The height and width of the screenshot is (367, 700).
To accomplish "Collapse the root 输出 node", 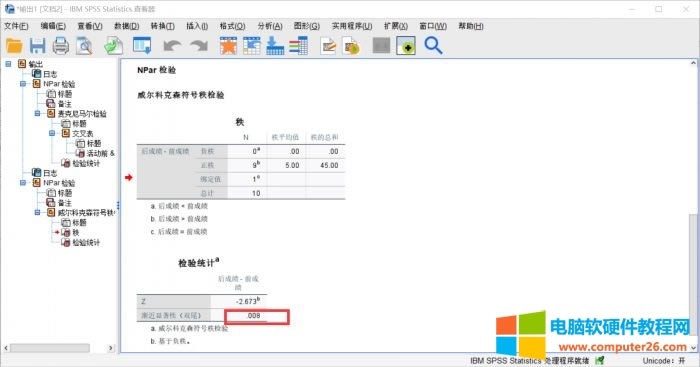I will pyautogui.click(x=8, y=64).
